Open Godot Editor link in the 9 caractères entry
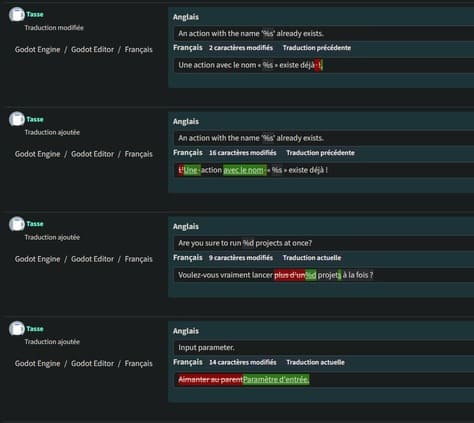474x423 pixels. pos(92,259)
